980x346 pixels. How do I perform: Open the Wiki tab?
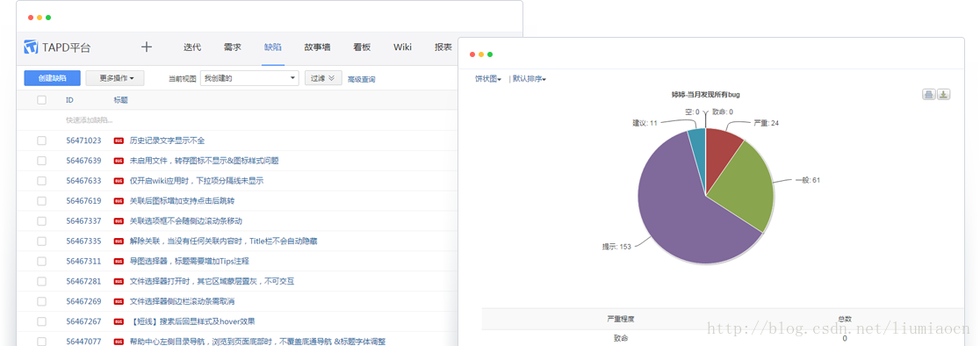click(402, 47)
